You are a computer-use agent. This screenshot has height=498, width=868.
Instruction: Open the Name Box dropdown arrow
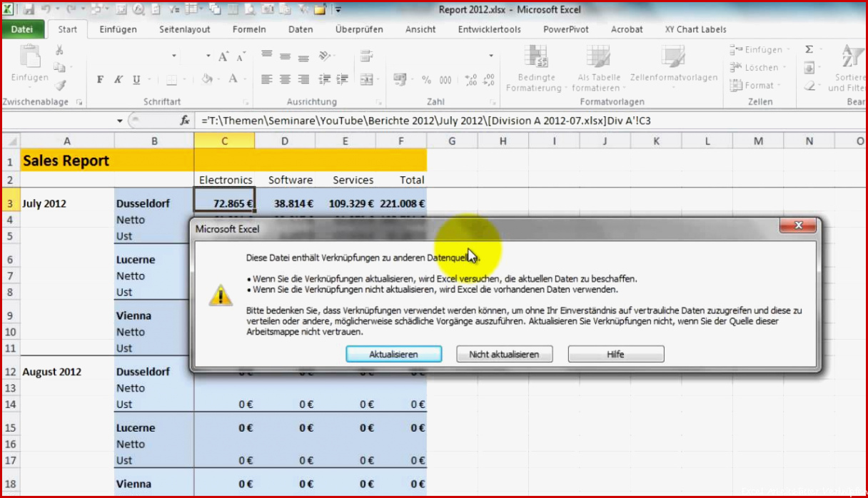click(119, 121)
